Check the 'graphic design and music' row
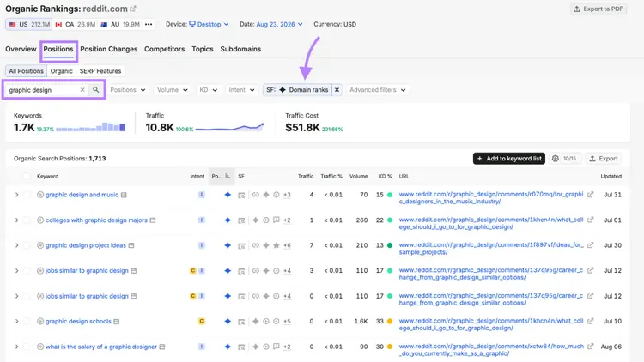 [x=27, y=195]
